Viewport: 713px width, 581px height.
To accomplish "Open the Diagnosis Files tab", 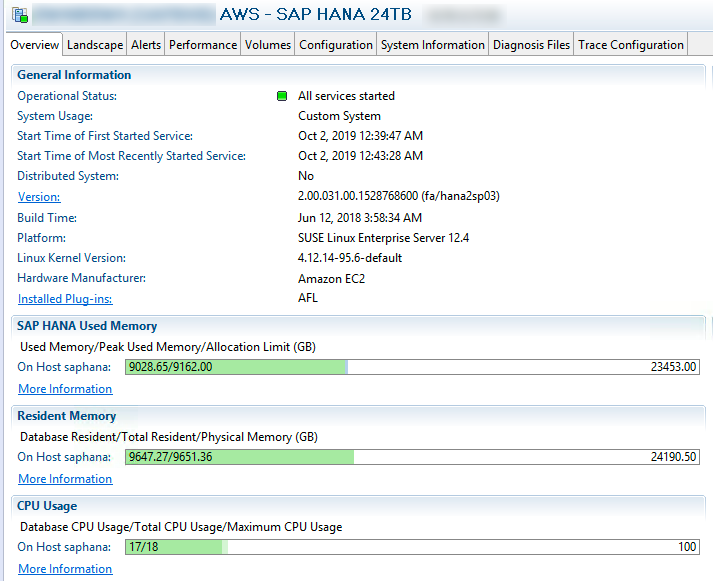I will (x=531, y=45).
